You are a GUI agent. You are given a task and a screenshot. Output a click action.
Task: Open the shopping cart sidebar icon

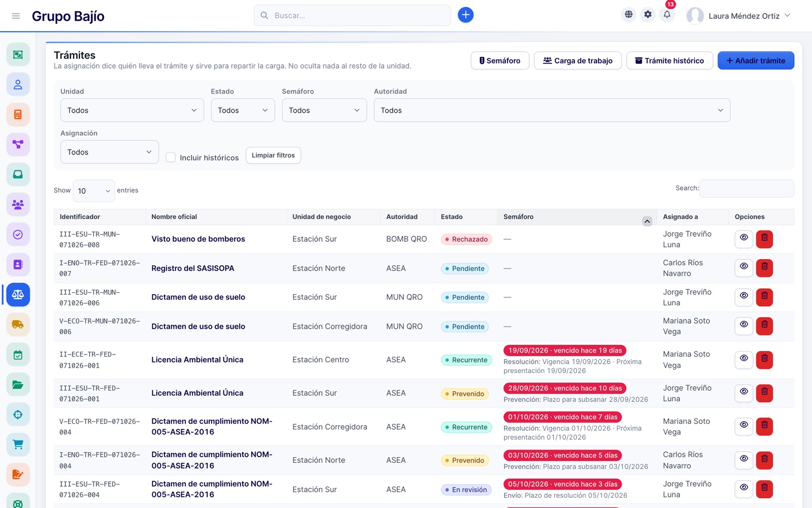(x=18, y=444)
